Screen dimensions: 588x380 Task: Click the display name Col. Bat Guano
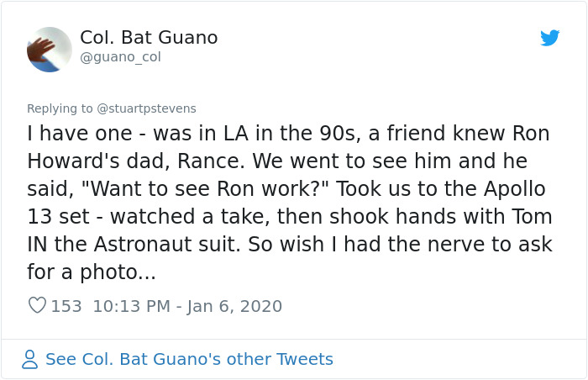[x=149, y=38]
